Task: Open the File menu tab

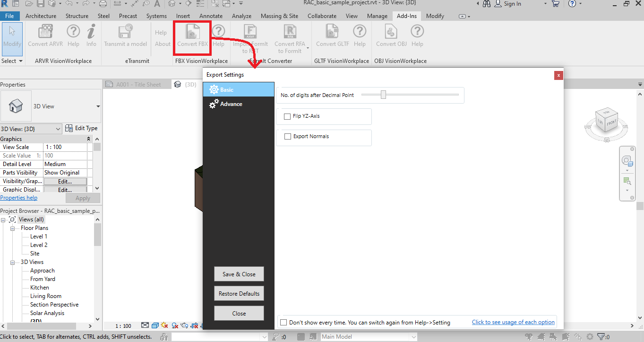Action: click(x=9, y=16)
